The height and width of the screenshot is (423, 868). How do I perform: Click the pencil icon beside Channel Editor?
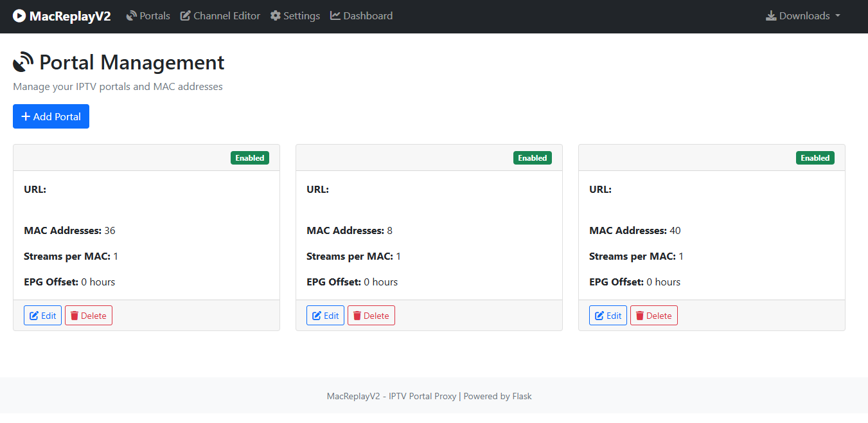point(186,15)
